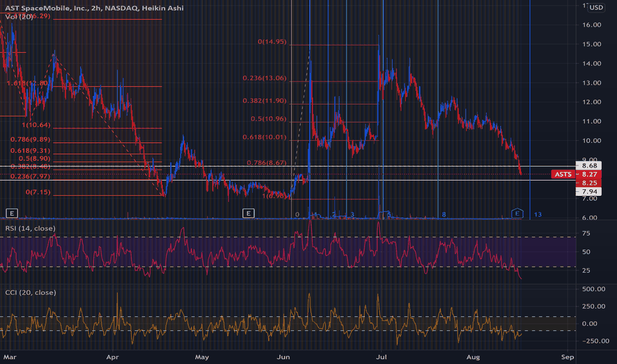617x364 pixels.
Task: Click the Sep label on time axis
Action: click(x=567, y=357)
